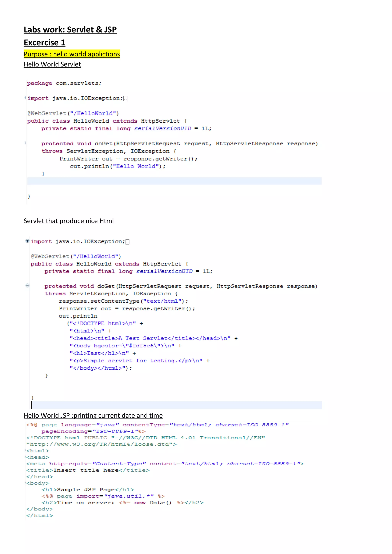The width and height of the screenshot is (392, 554).
Task: Click the yellow highlighted Purpose line
Action: [72, 54]
